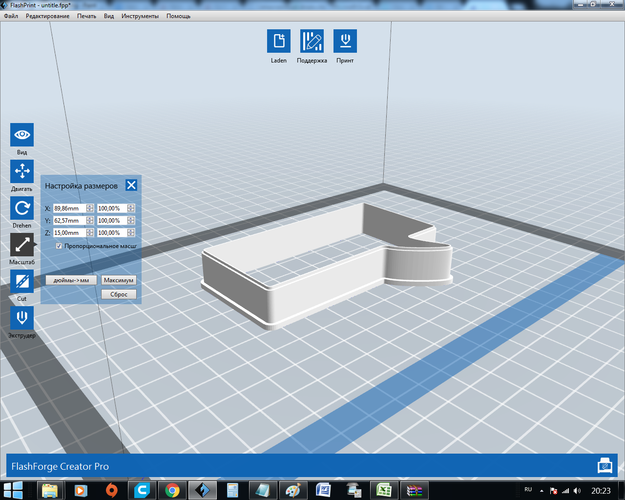This screenshot has height=500, width=625.
Task: Open Origin from the taskbar
Action: pos(111,490)
